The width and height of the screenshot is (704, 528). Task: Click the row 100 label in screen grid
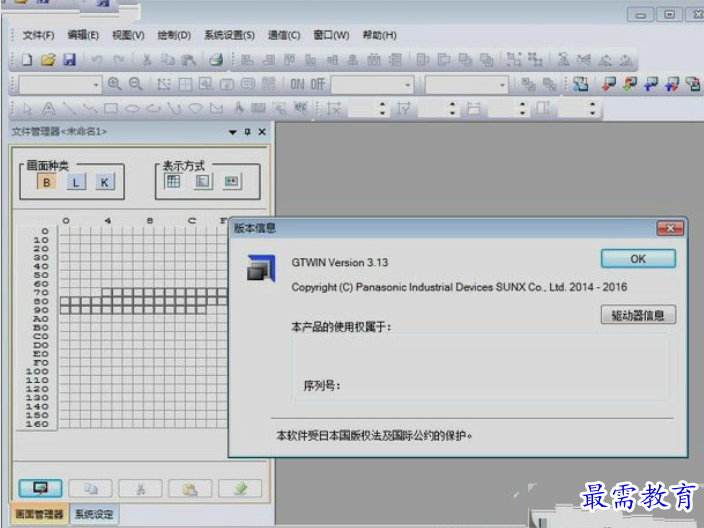pos(37,371)
